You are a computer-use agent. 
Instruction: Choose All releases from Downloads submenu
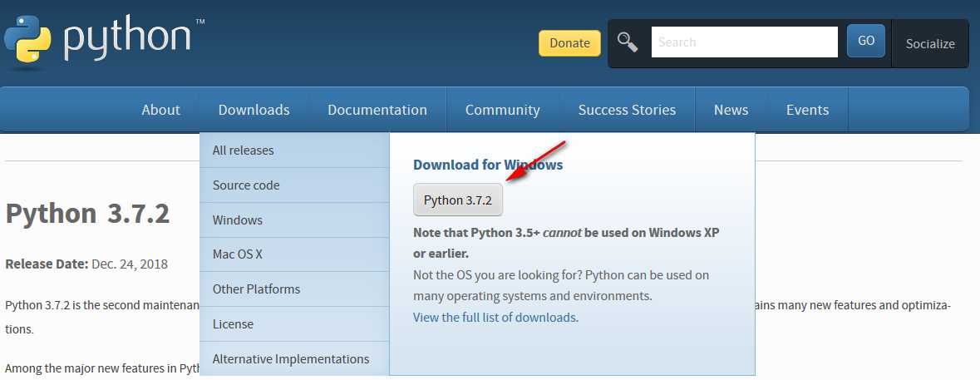(x=243, y=151)
